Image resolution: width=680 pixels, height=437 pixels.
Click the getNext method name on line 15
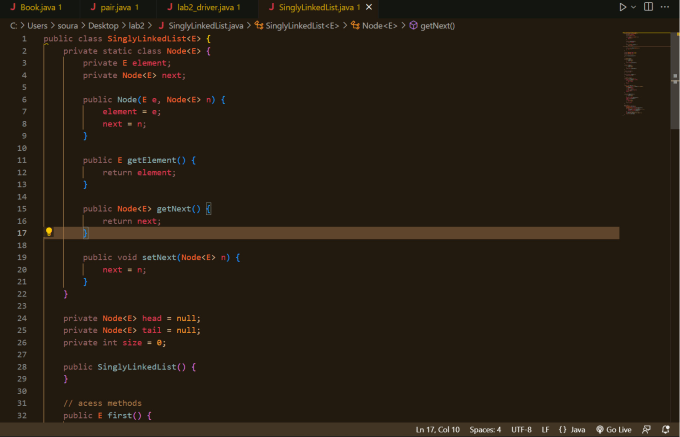point(173,209)
